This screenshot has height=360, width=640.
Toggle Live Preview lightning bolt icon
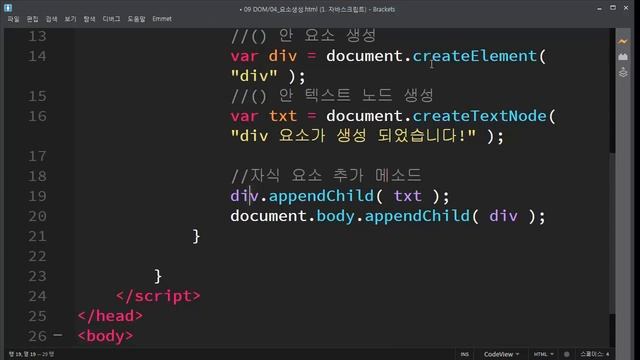(623, 41)
